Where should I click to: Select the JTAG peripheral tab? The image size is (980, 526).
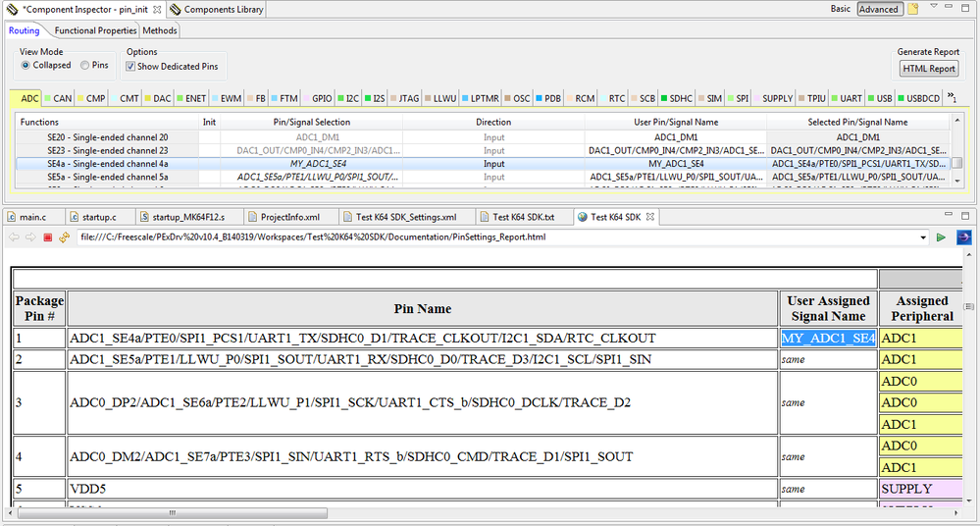[x=405, y=98]
